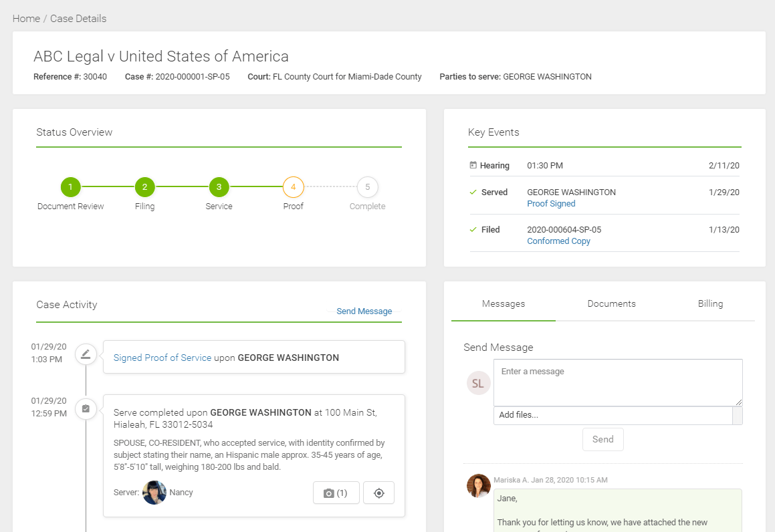Click the SL user initials avatar

tap(478, 384)
